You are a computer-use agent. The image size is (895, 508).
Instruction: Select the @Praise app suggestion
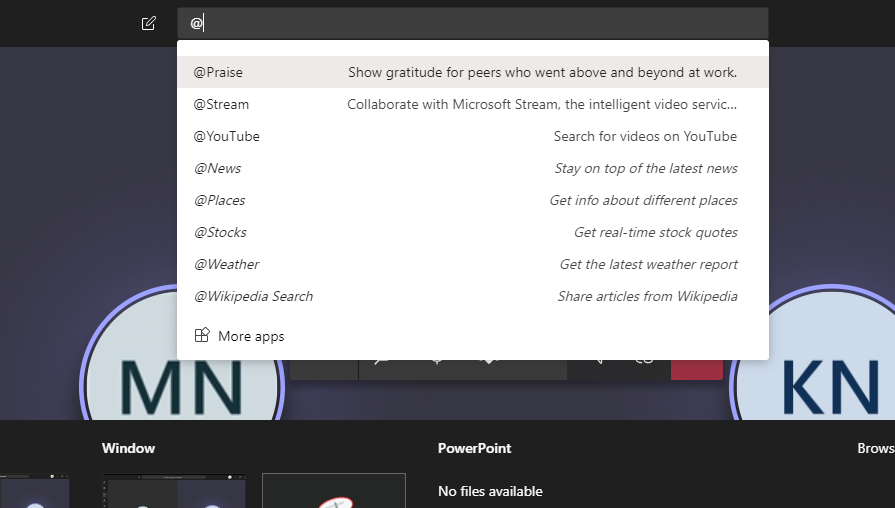tap(473, 72)
